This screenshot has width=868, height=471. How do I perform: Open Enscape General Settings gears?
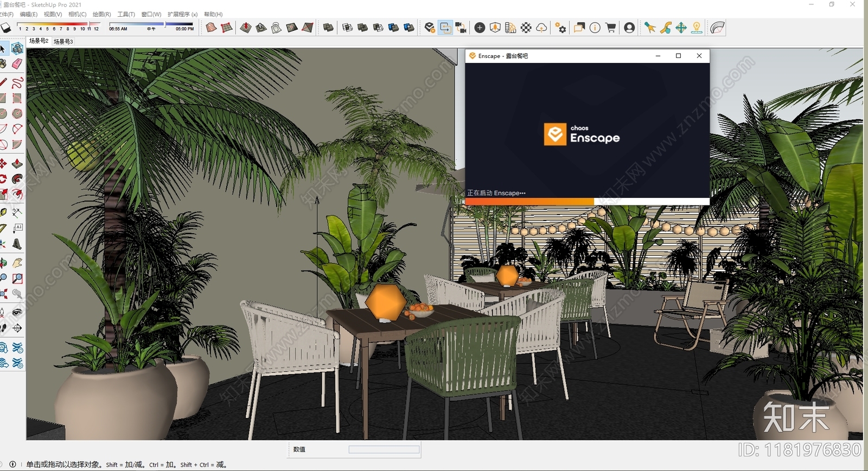pyautogui.click(x=560, y=28)
